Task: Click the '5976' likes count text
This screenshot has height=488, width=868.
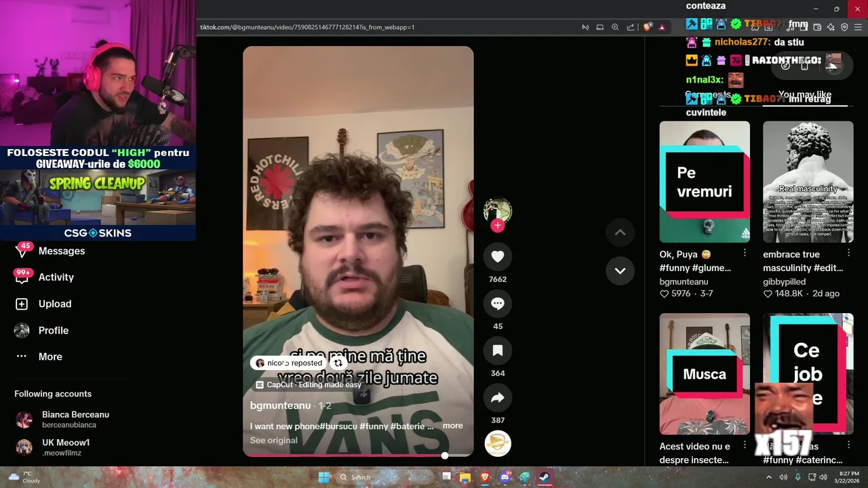Action: pyautogui.click(x=680, y=293)
